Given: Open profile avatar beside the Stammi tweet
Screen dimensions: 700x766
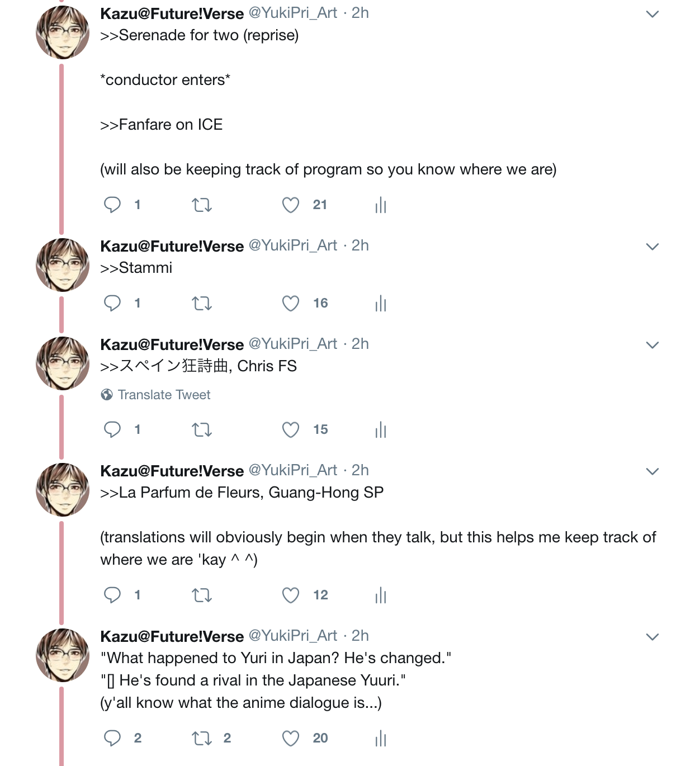Looking at the screenshot, I should 63,265.
